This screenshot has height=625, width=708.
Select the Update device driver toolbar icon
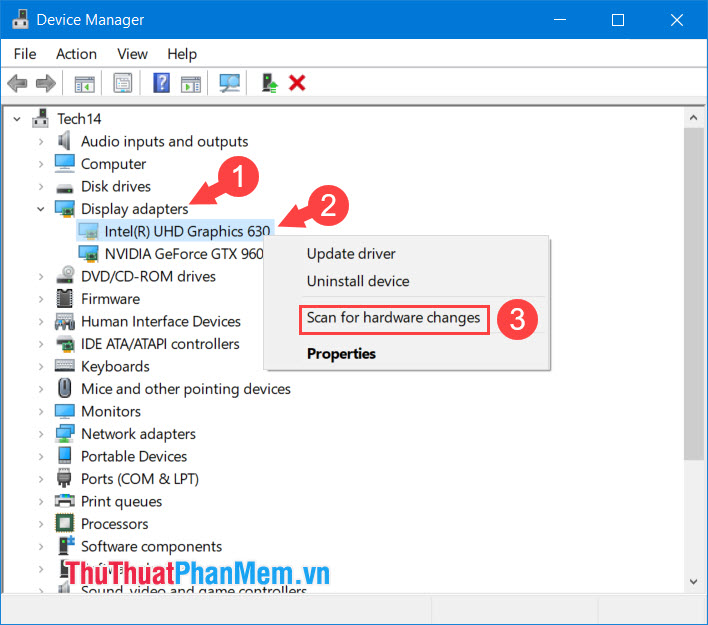pyautogui.click(x=270, y=83)
